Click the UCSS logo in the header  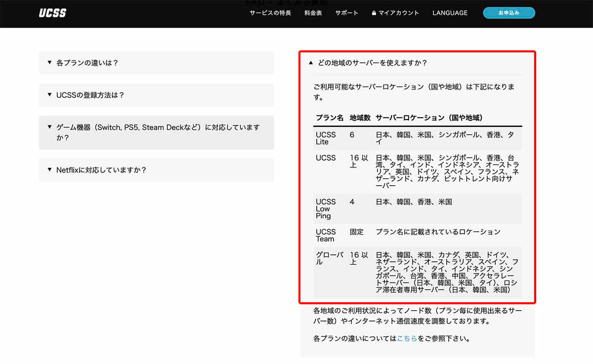point(52,13)
